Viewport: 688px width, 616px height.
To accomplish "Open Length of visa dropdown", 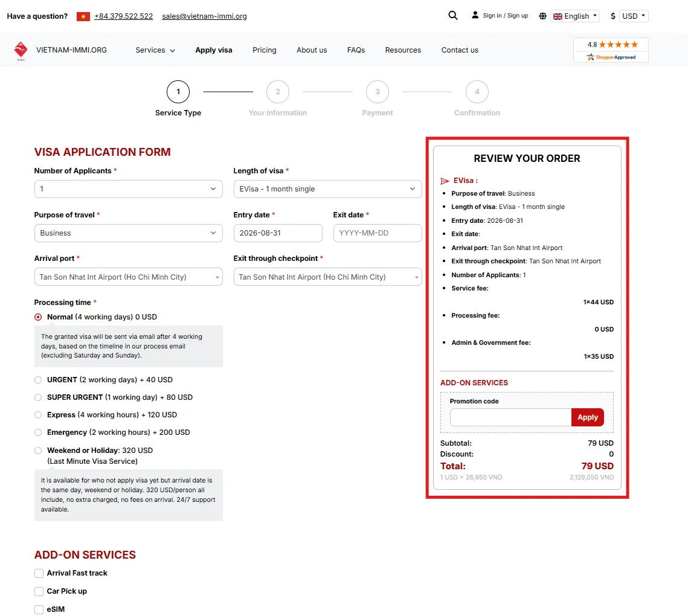I will (328, 189).
